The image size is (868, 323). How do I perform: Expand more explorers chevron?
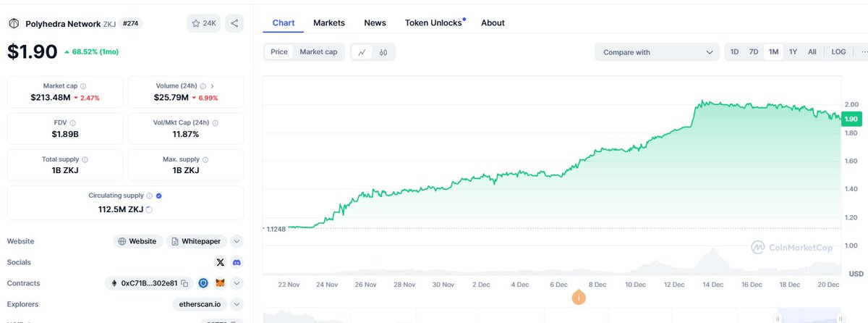coord(237,304)
